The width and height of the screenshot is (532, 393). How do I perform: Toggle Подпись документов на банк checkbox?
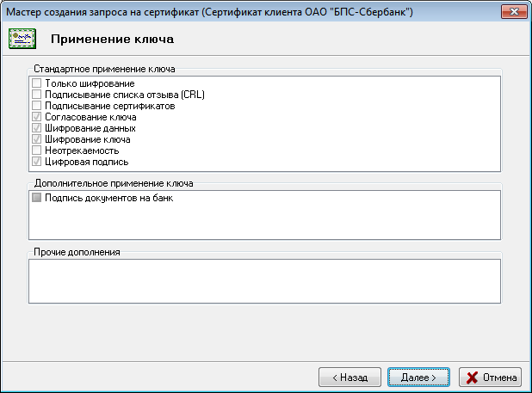coord(36,199)
